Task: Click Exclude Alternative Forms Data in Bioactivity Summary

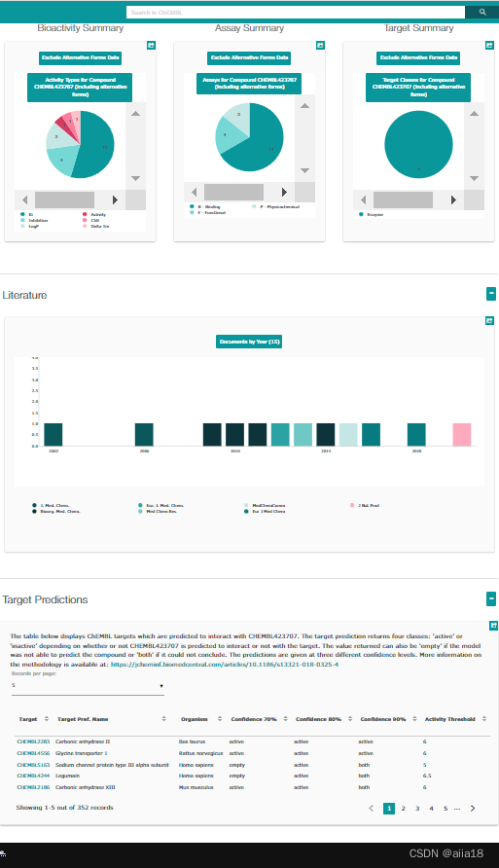Action: pos(80,57)
